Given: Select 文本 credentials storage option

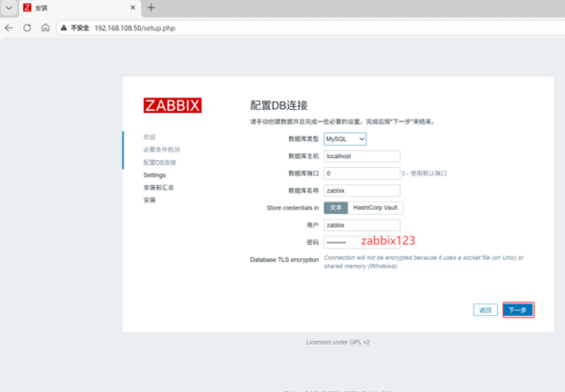Looking at the screenshot, I should click(335, 208).
